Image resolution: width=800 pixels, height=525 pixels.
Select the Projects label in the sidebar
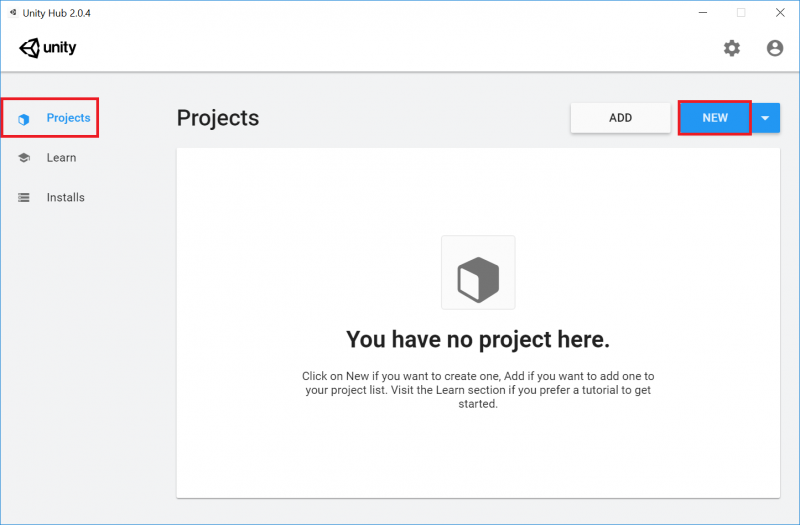[68, 118]
